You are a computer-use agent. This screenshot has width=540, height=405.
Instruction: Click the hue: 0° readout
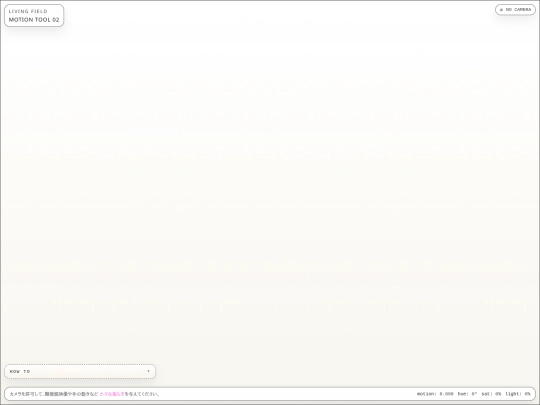pos(467,394)
